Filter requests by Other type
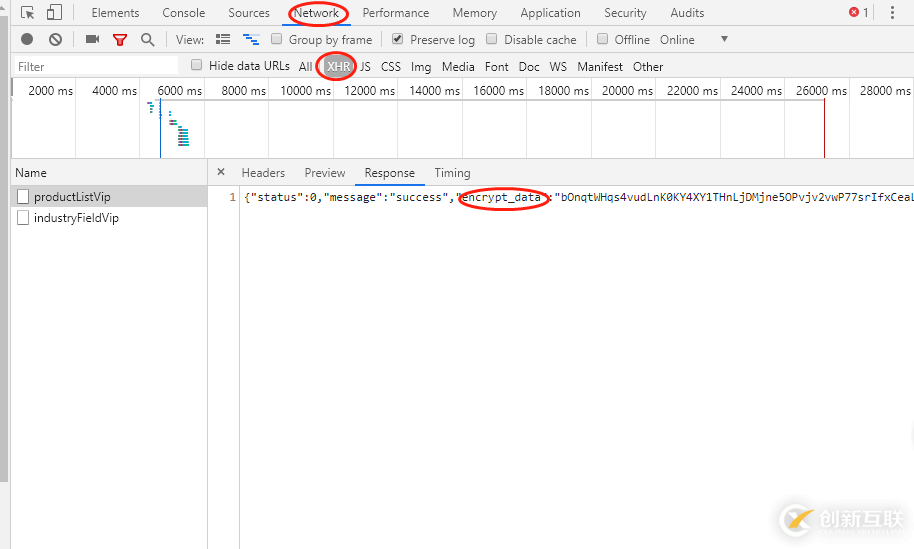This screenshot has height=549, width=914. (x=648, y=66)
